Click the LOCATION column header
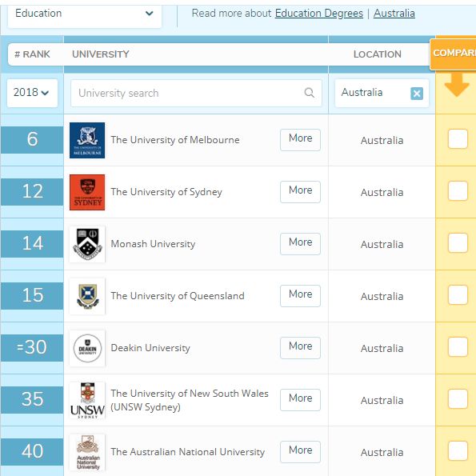This screenshot has width=476, height=476. (x=378, y=54)
